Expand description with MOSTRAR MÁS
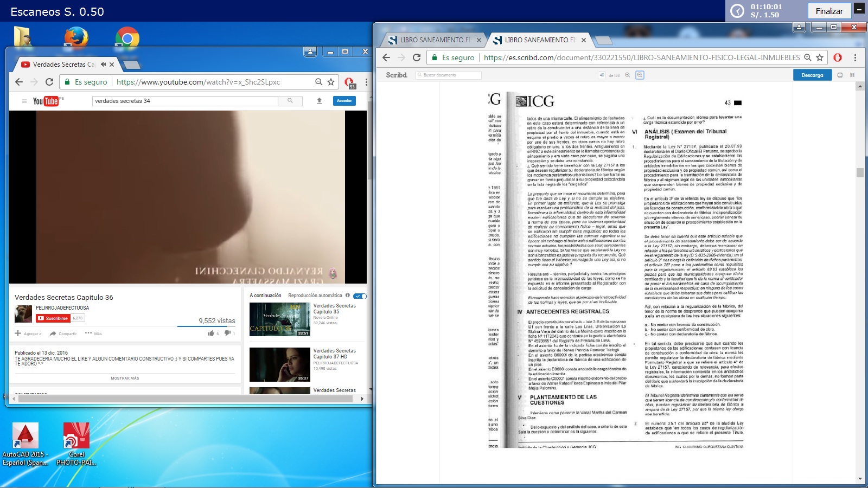 [125, 378]
